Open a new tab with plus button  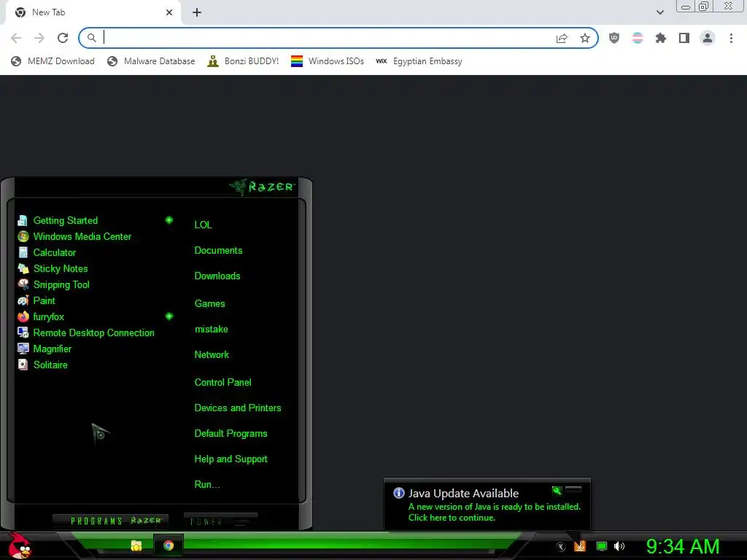pyautogui.click(x=197, y=12)
